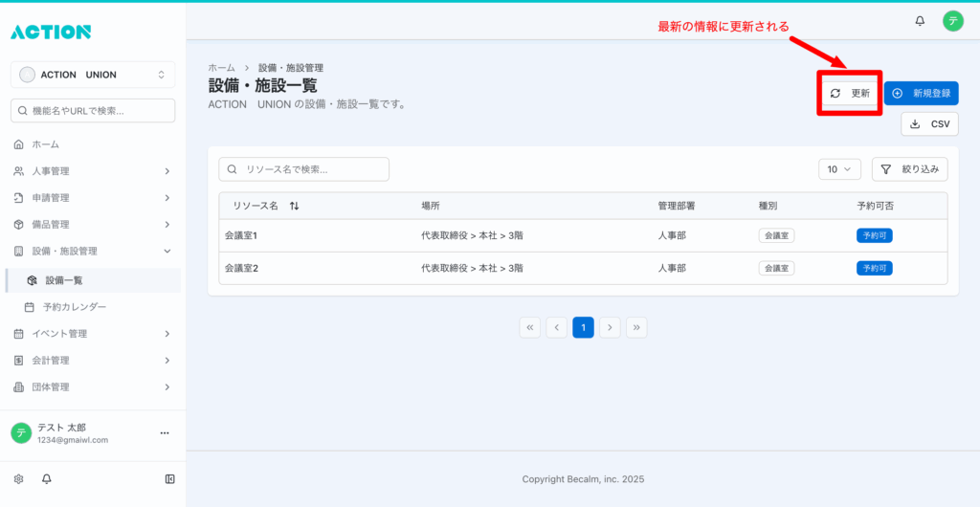This screenshot has width=980, height=507.
Task: Click the bell icon in sidebar footer
Action: click(x=46, y=479)
